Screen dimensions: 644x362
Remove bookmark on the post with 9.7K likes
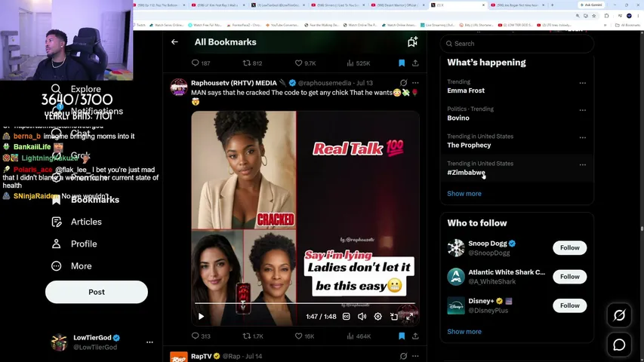coord(402,63)
